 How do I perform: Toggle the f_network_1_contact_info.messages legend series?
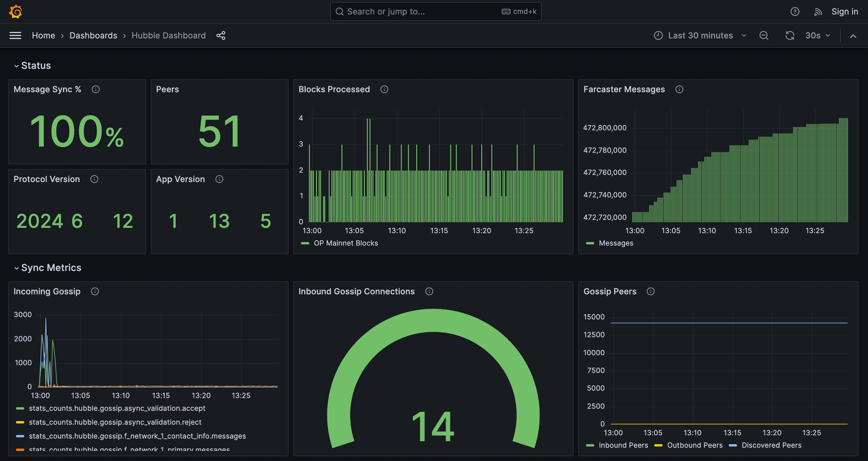click(137, 436)
